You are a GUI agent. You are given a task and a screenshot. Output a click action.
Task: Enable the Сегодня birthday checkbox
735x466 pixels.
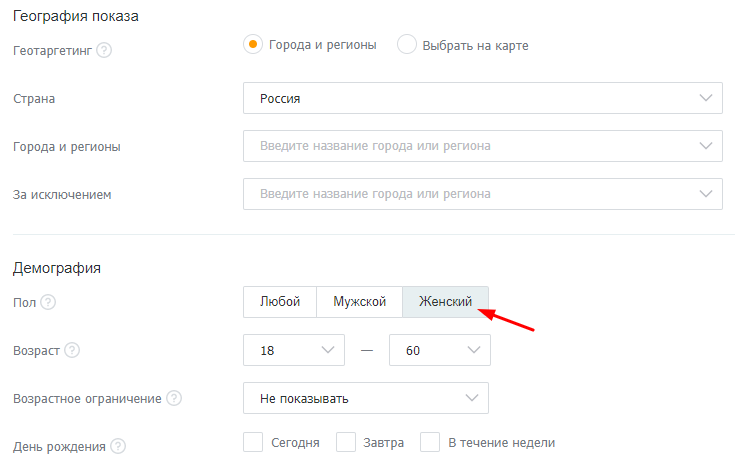pyautogui.click(x=253, y=442)
